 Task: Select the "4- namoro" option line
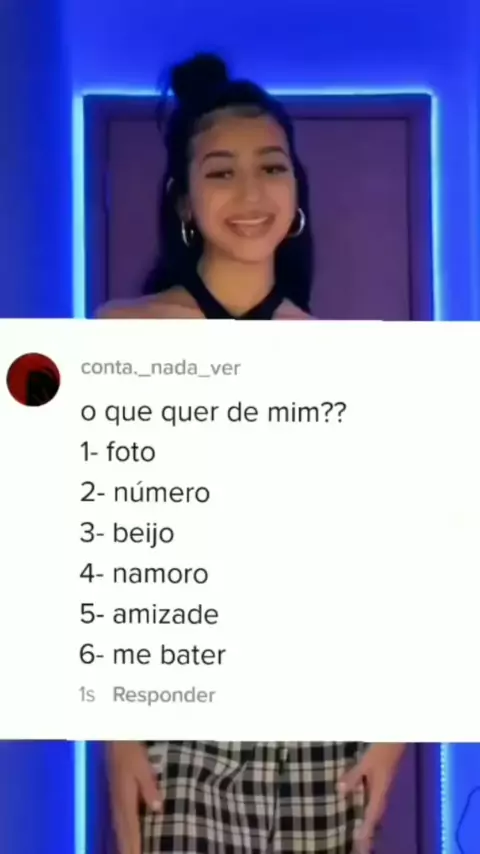(144, 574)
